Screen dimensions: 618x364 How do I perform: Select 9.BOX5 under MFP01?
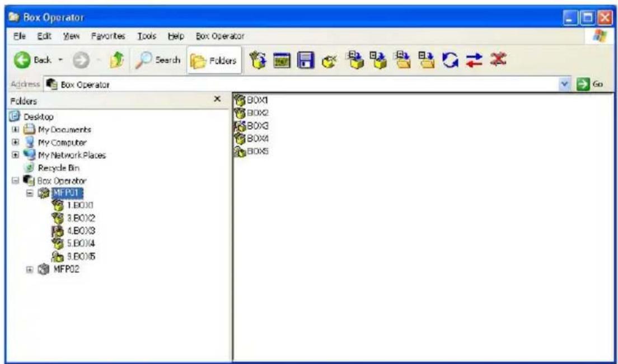81,257
